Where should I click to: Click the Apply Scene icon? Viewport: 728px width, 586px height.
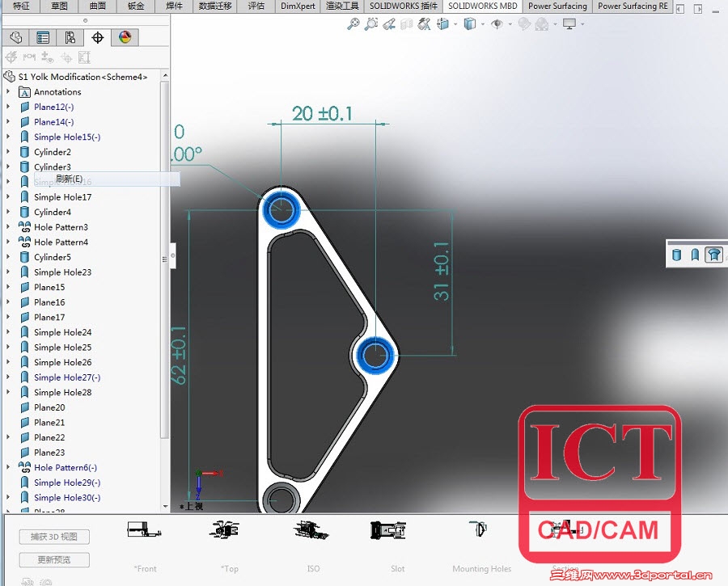click(542, 23)
